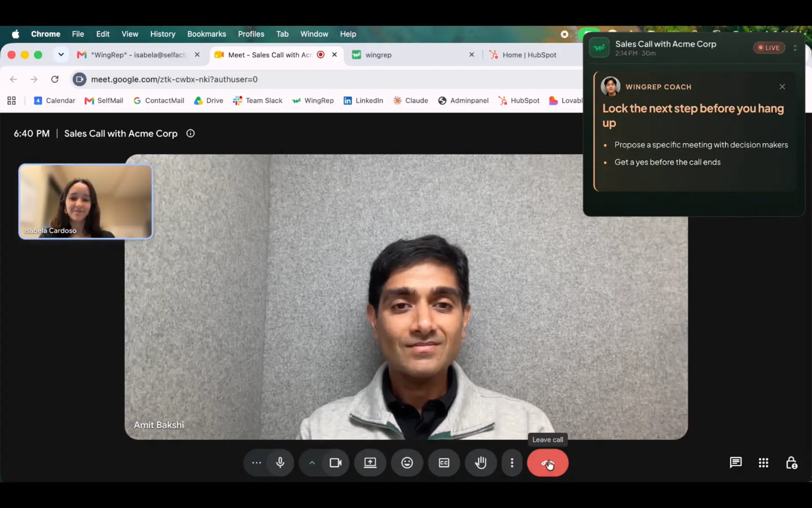Open the in-call chat panel

click(x=736, y=463)
